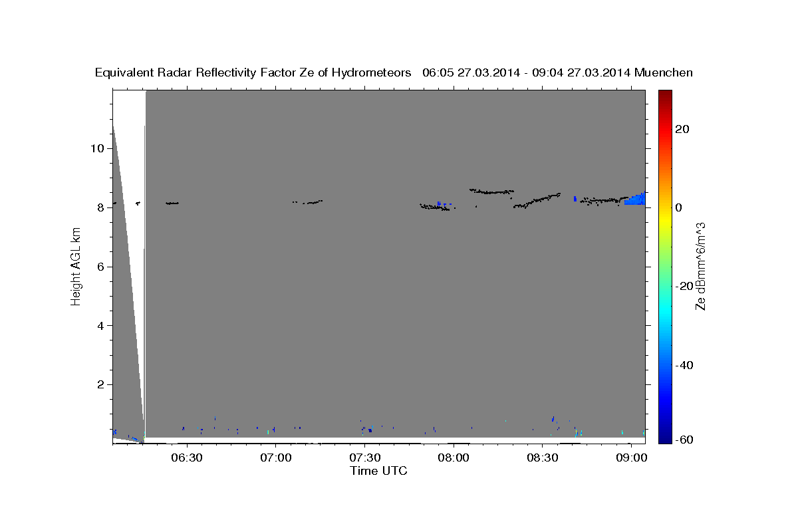The height and width of the screenshot is (532, 798).
Task: Click the colorbar label -60
Action: click(x=684, y=440)
